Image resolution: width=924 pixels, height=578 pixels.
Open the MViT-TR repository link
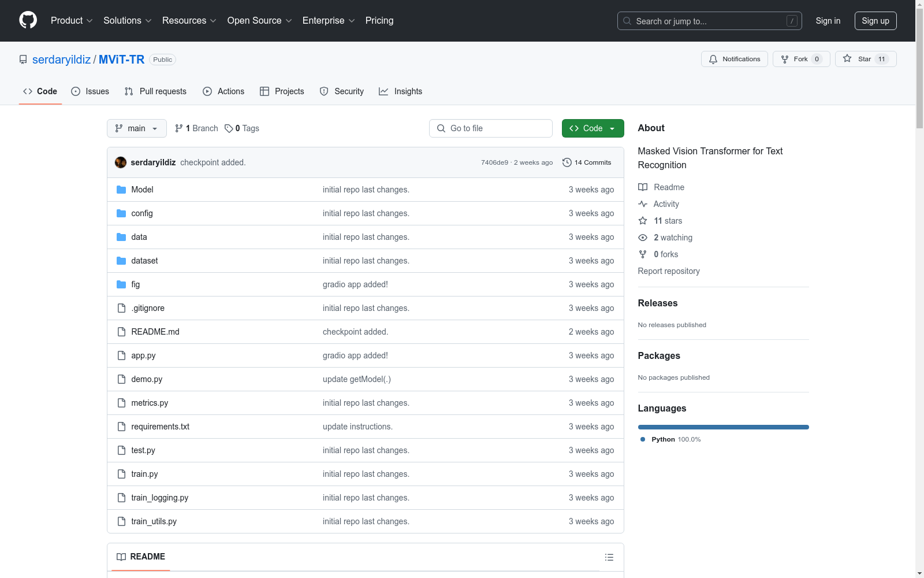pos(121,60)
